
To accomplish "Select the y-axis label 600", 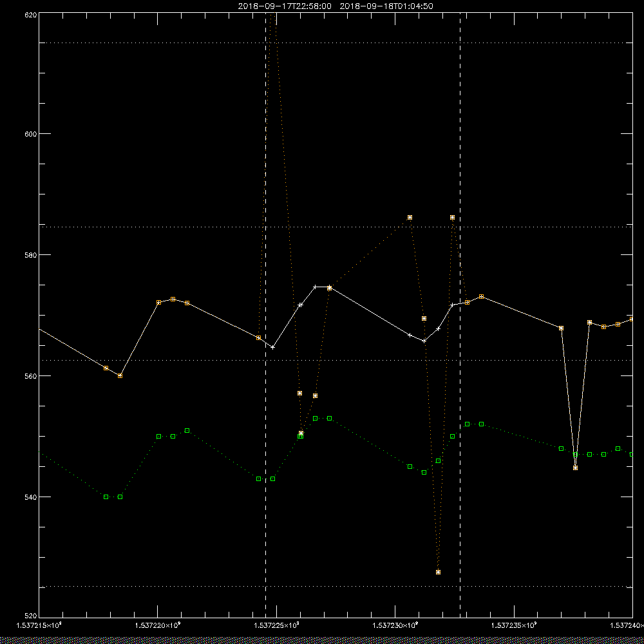I will pyautogui.click(x=31, y=134).
